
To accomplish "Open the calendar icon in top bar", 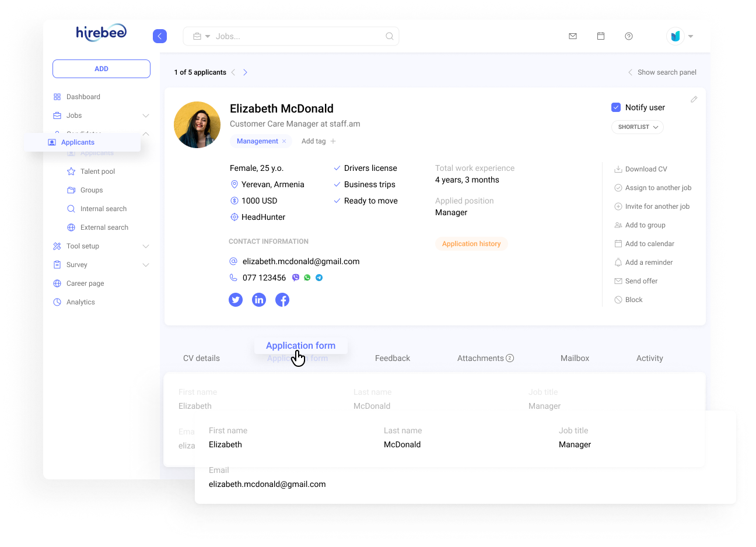I will click(x=601, y=36).
